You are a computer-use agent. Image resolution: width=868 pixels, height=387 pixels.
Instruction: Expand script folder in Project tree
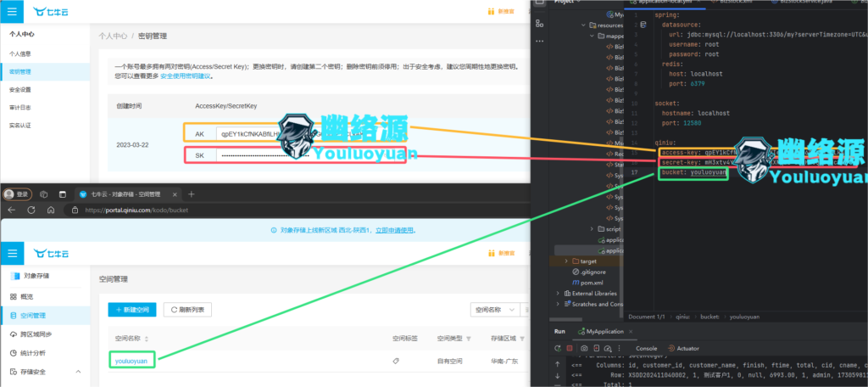click(x=593, y=229)
